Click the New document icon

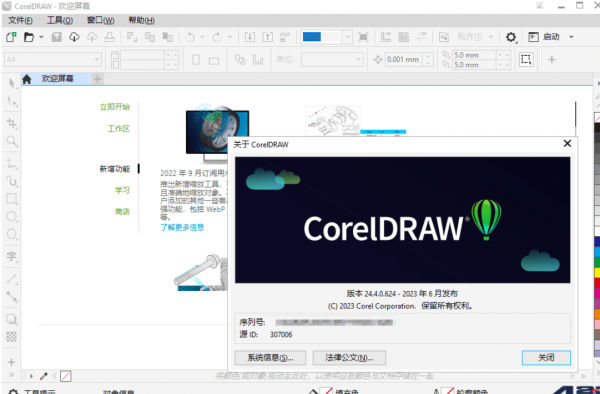(11, 37)
